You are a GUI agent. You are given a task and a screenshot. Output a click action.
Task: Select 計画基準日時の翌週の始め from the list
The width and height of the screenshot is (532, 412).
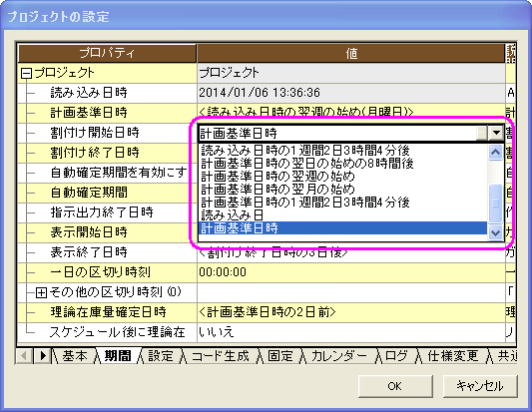click(x=277, y=177)
